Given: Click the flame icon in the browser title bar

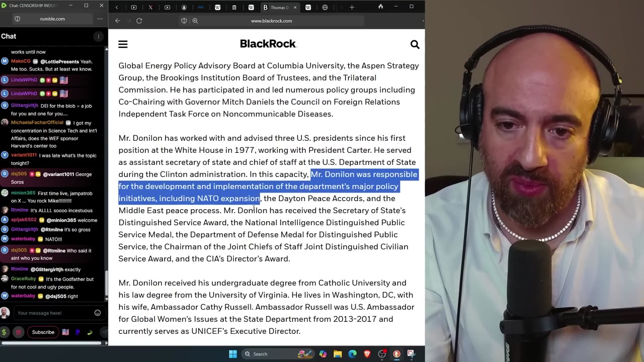Looking at the screenshot, I should [380, 7].
